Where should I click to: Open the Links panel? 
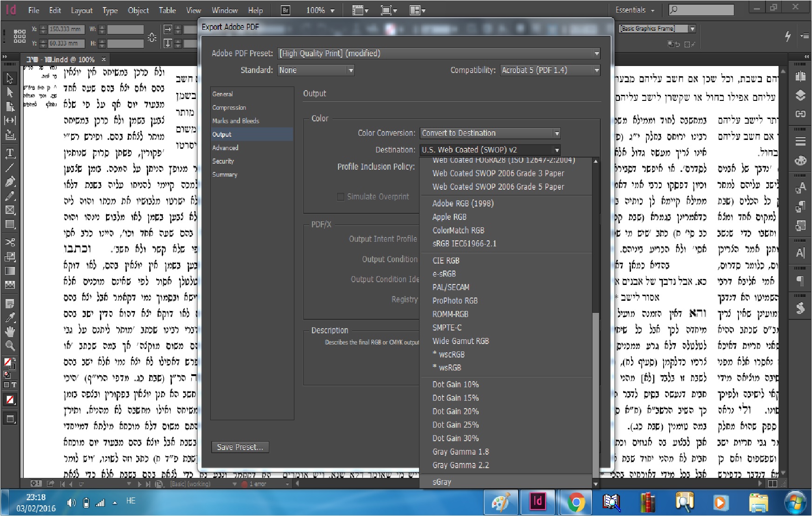pyautogui.click(x=800, y=114)
